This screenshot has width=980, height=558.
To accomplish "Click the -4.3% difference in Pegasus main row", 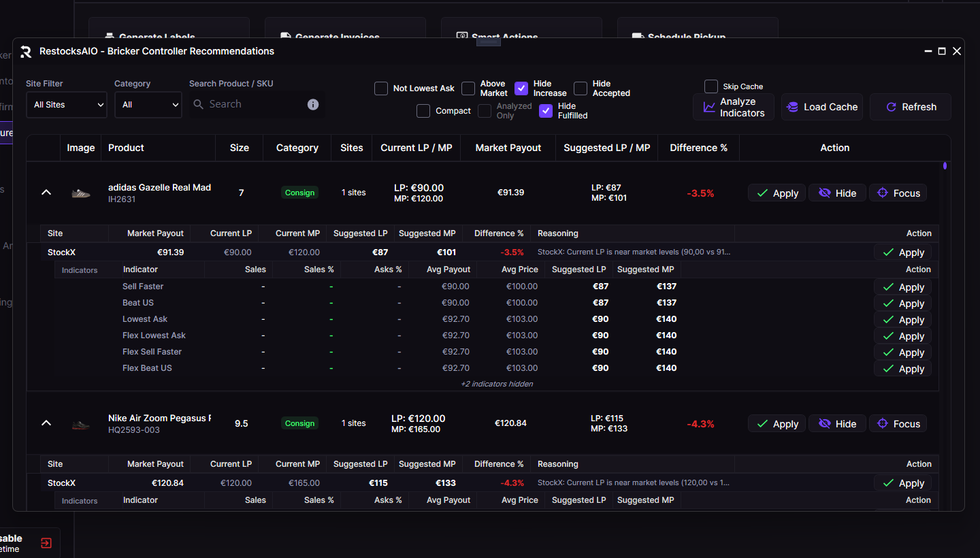I will click(700, 424).
